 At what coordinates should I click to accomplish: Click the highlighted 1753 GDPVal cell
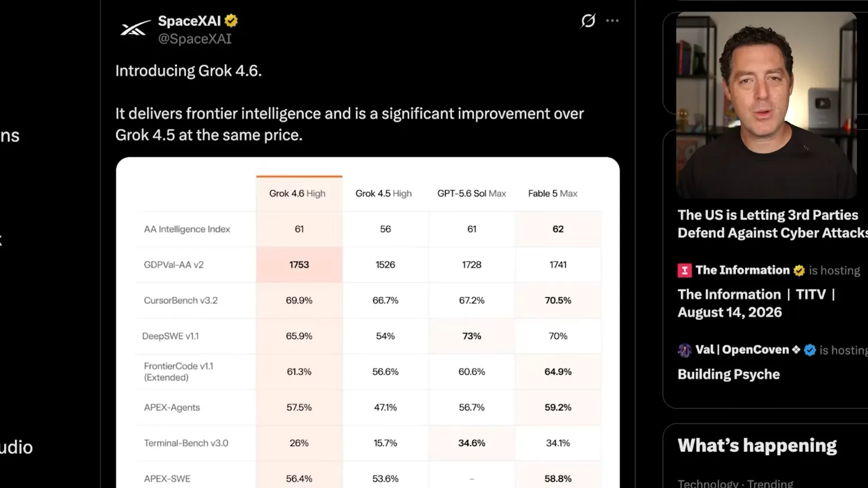point(299,265)
